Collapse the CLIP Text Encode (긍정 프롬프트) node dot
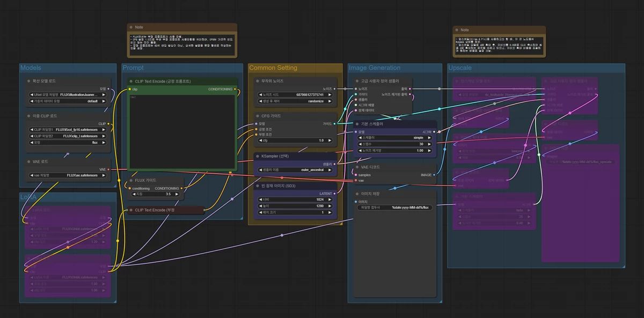Image resolution: width=644 pixels, height=318 pixels. (130, 81)
